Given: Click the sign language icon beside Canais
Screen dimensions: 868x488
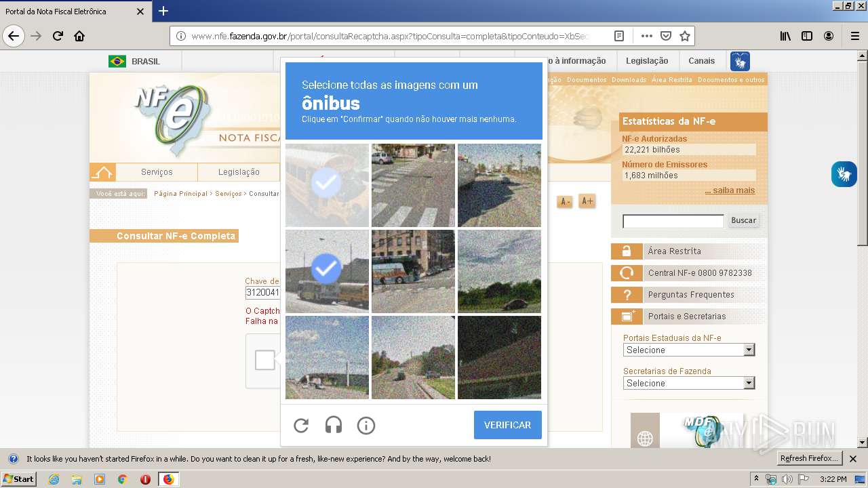Looking at the screenshot, I should pos(740,61).
